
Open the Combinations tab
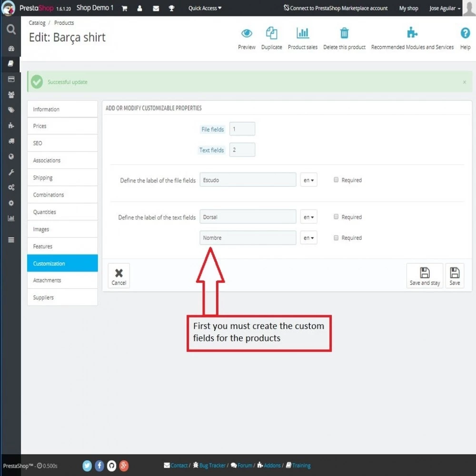(62, 195)
